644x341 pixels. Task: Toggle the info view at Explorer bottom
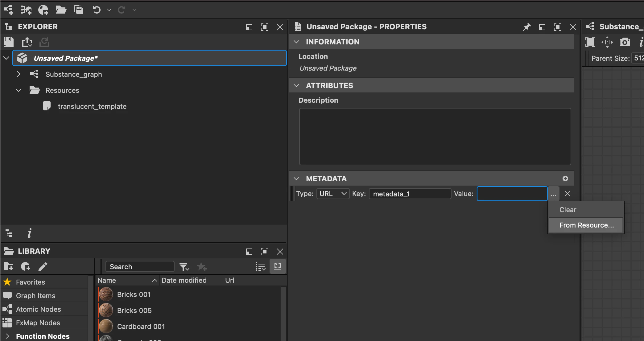(29, 233)
